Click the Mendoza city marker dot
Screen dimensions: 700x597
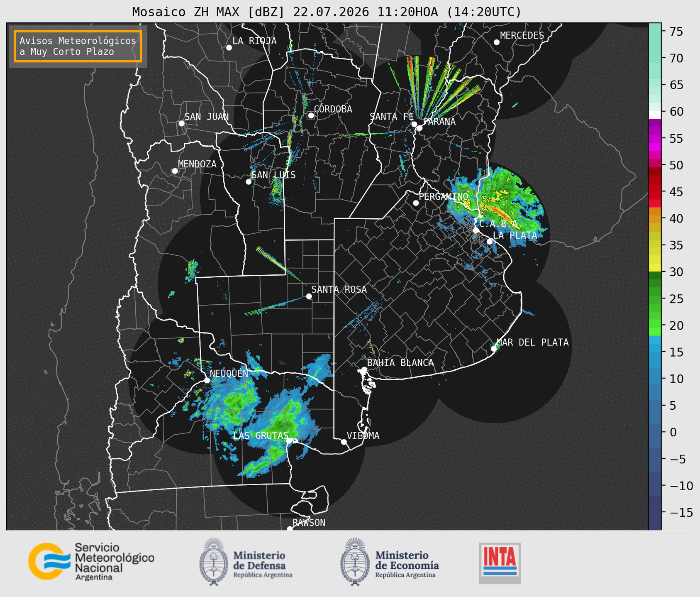tap(175, 171)
